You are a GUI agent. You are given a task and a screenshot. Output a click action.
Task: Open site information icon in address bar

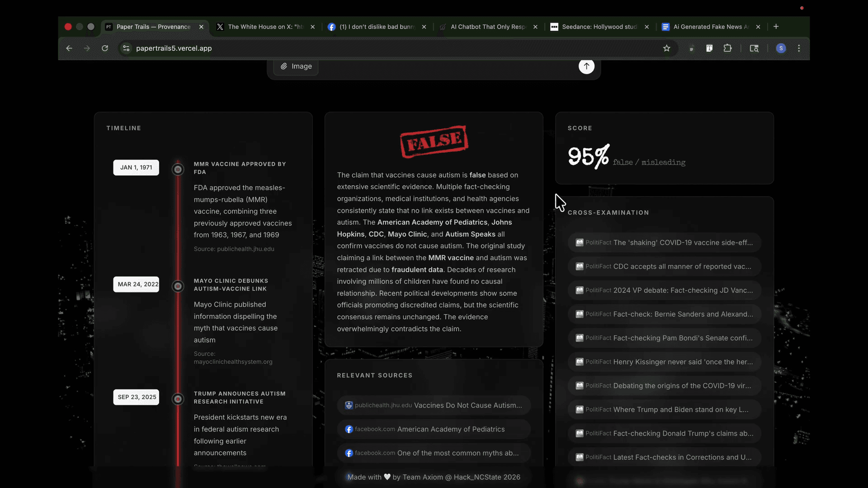pyautogui.click(x=127, y=48)
